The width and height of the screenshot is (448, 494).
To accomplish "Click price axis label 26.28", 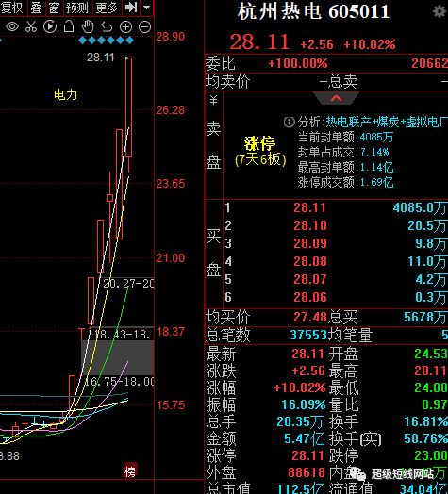I will (x=171, y=110).
